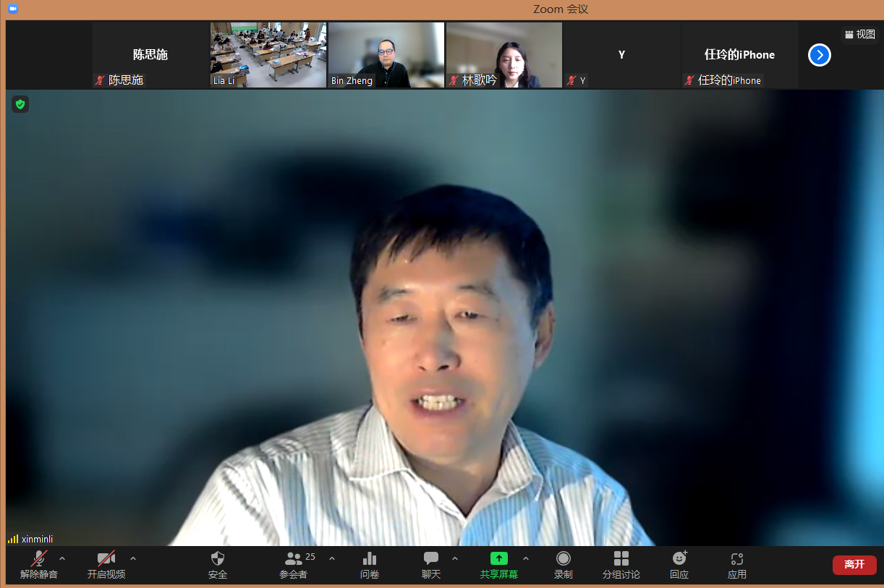Screen dimensions: 884x588
Task: Open Breakout Rooms (分组讨论)
Action: click(621, 559)
